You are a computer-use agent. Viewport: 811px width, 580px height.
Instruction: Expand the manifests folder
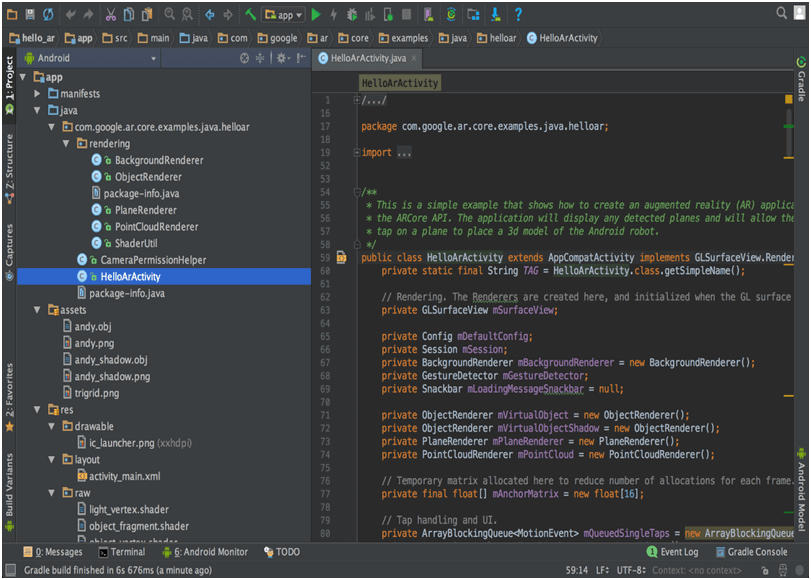(37, 94)
